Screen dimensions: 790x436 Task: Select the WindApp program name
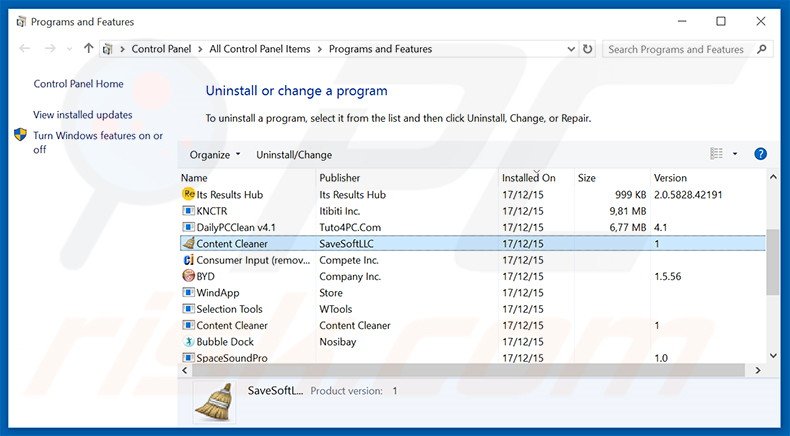tap(218, 292)
